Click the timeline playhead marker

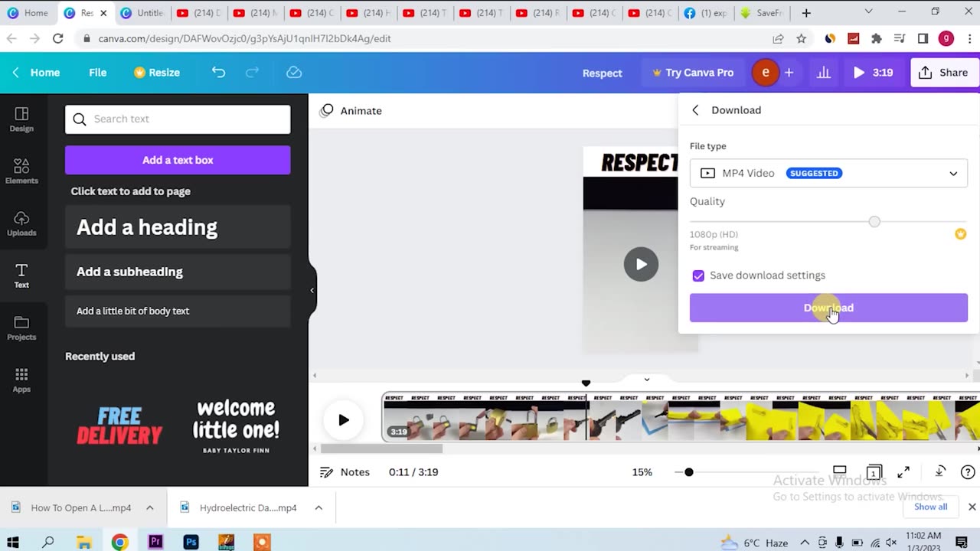tap(586, 383)
